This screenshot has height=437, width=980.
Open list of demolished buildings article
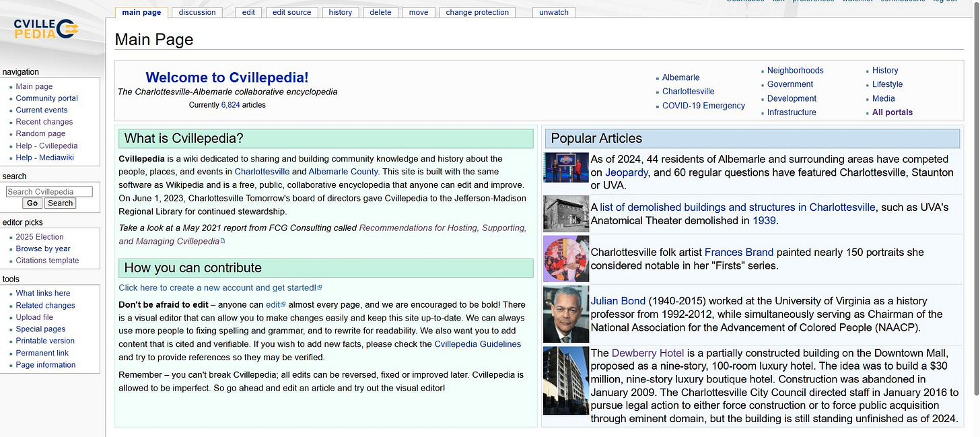point(738,207)
